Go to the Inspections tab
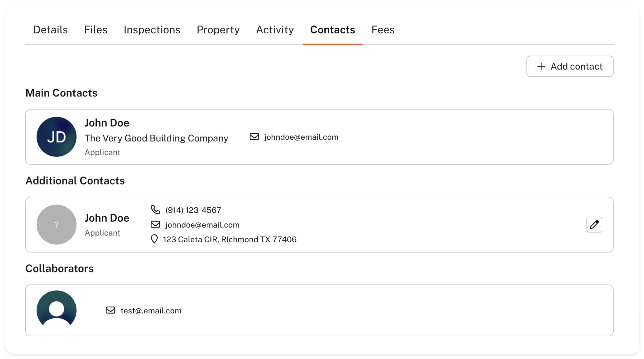Viewport: 644px width, 359px height. pyautogui.click(x=152, y=30)
